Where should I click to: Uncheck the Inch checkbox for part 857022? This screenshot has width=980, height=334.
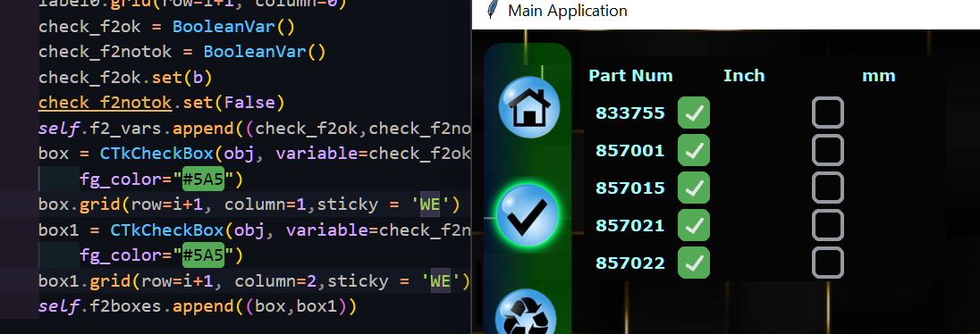pos(694,263)
